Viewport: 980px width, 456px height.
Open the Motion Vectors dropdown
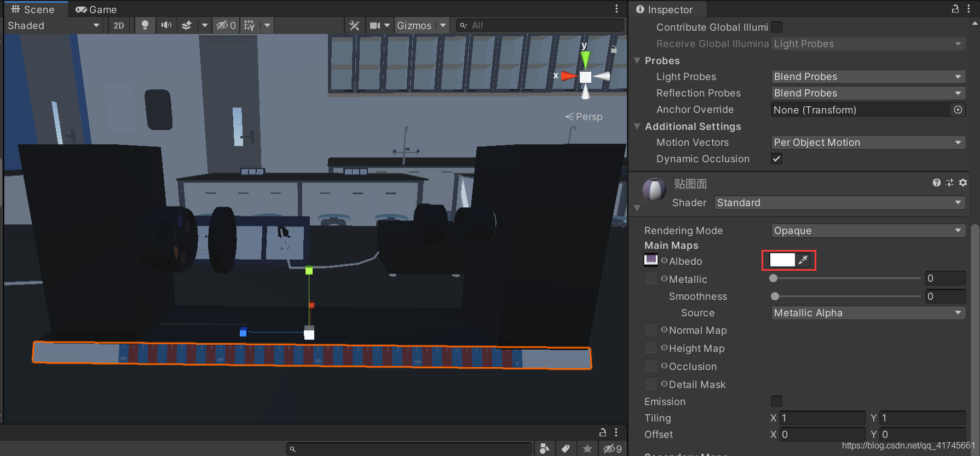click(x=868, y=142)
